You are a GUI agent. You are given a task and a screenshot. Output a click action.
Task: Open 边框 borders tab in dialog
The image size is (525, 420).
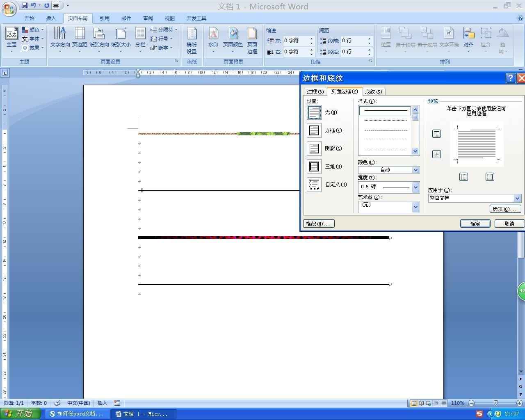coord(315,91)
